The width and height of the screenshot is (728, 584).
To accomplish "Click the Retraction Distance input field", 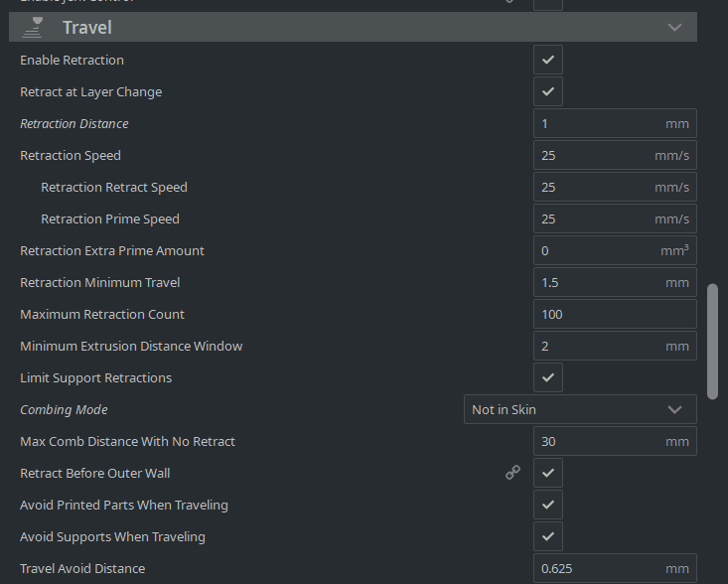I will 599,123.
